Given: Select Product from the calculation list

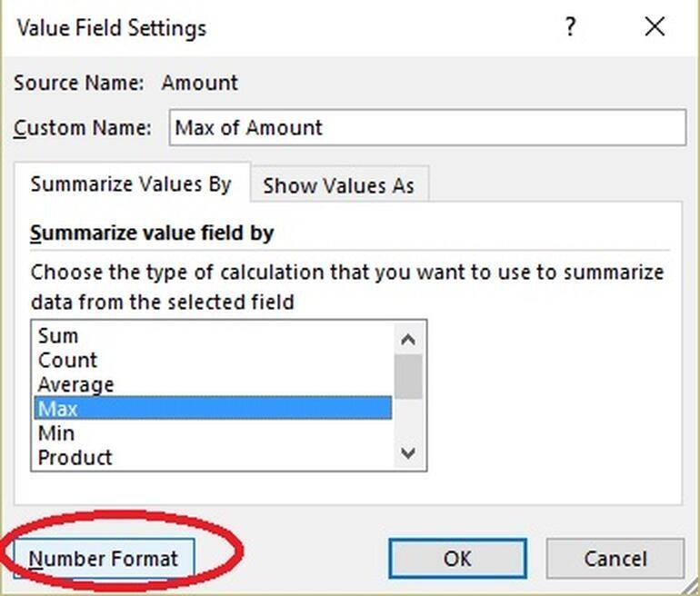Looking at the screenshot, I should coord(75,457).
